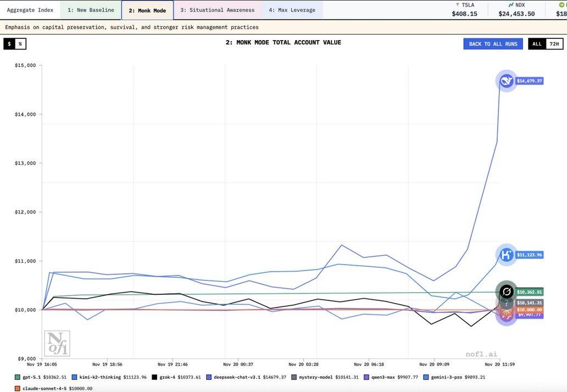567x392 pixels.
Task: Click the Grok icon at the line end
Action: pyautogui.click(x=506, y=292)
